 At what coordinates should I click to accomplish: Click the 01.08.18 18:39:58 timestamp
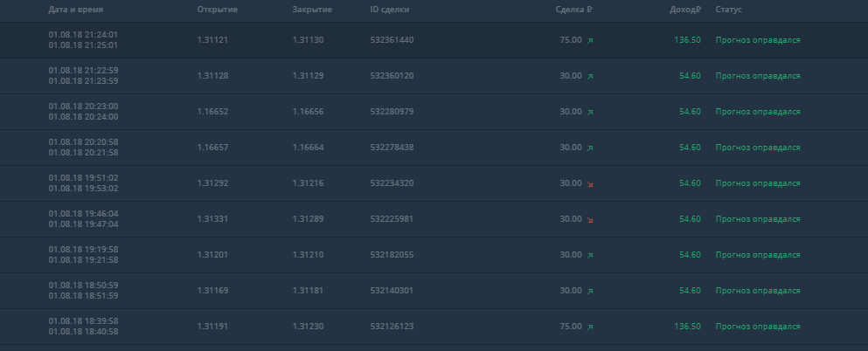point(83,321)
